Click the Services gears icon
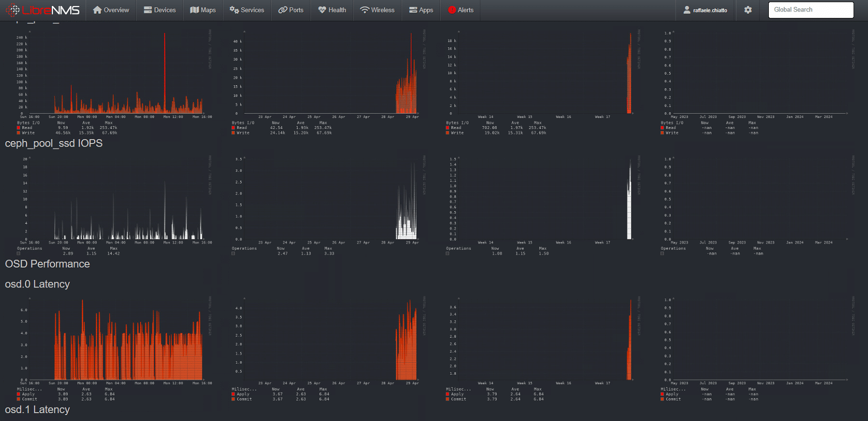868x421 pixels. (234, 10)
